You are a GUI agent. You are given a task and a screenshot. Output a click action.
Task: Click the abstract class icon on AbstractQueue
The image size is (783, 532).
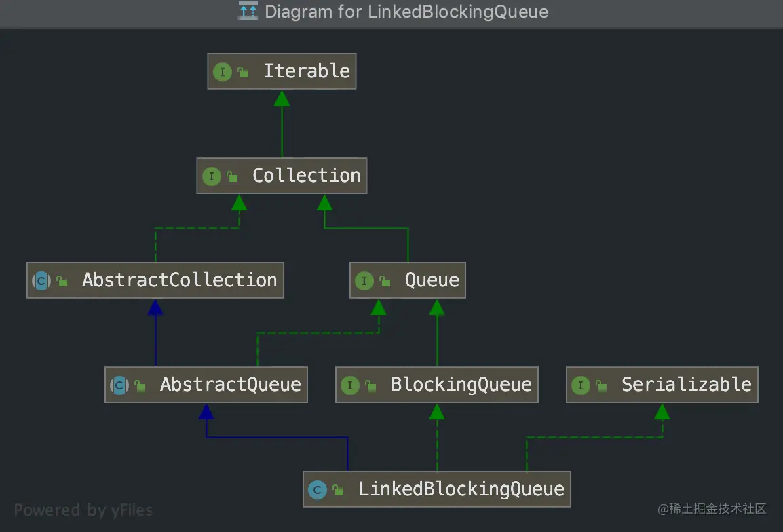[x=119, y=385]
